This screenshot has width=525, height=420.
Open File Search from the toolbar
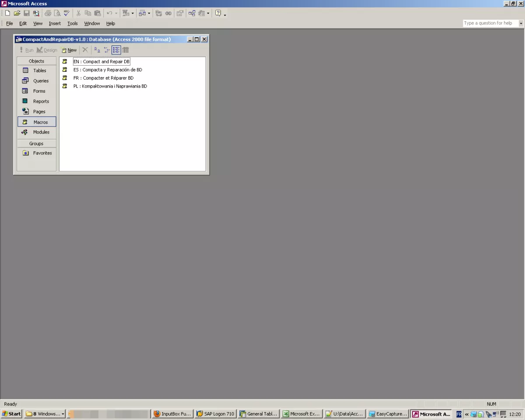point(36,13)
